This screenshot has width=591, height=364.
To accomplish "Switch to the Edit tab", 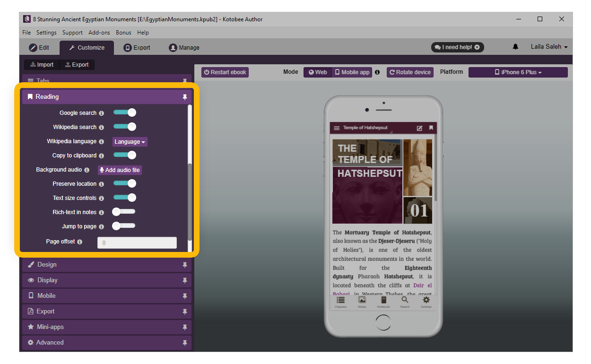I will 39,48.
